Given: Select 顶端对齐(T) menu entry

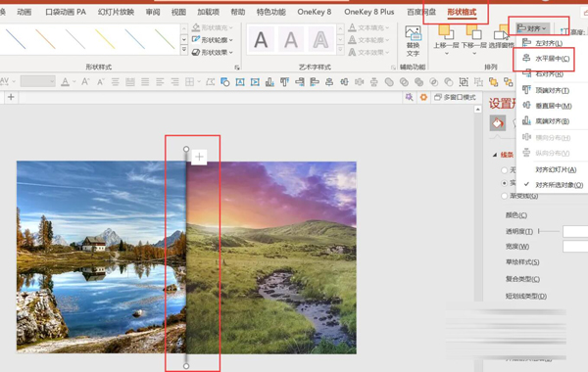Looking at the screenshot, I should click(546, 90).
